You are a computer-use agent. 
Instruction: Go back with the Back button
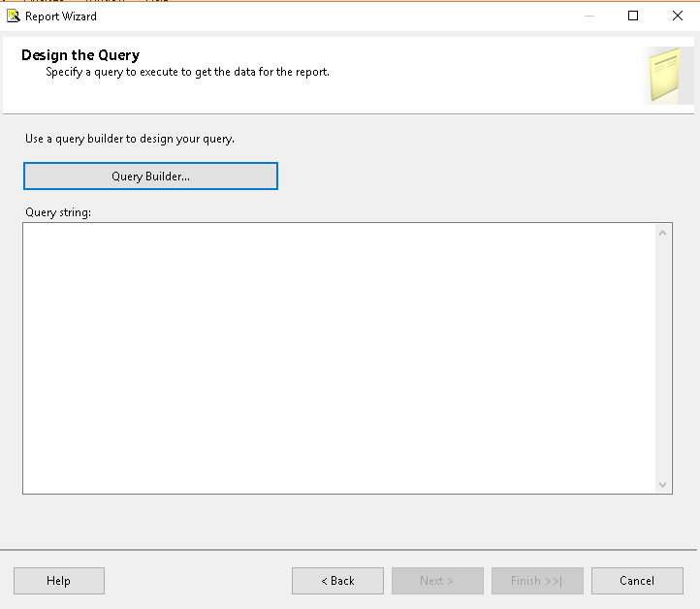(x=337, y=581)
